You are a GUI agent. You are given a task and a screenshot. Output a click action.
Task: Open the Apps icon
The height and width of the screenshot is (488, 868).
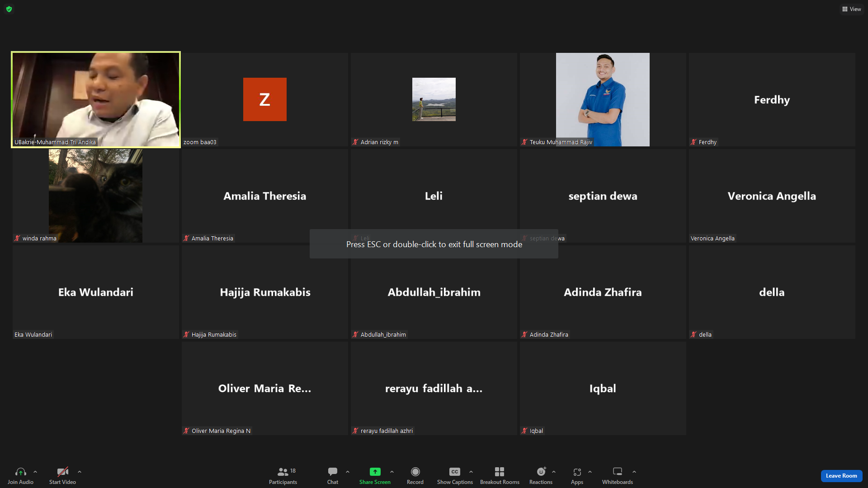tap(577, 472)
